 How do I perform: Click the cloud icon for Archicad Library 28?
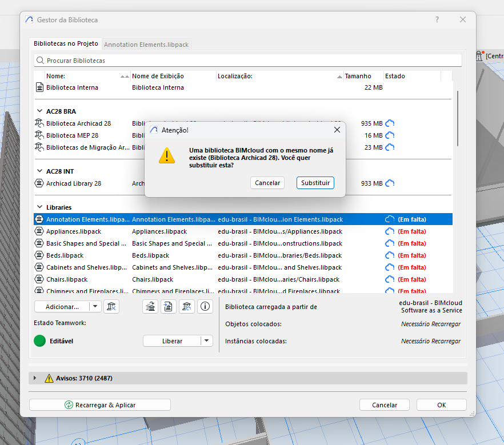pyautogui.click(x=390, y=183)
